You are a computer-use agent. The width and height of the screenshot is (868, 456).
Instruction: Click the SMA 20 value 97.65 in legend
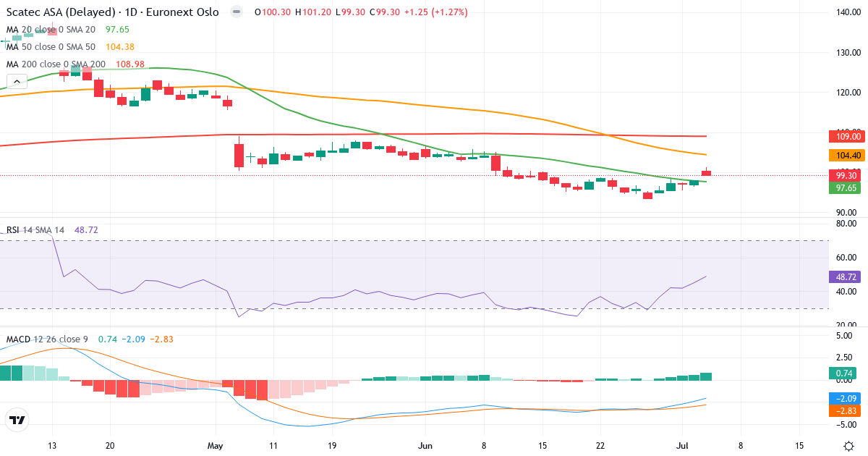click(x=117, y=29)
